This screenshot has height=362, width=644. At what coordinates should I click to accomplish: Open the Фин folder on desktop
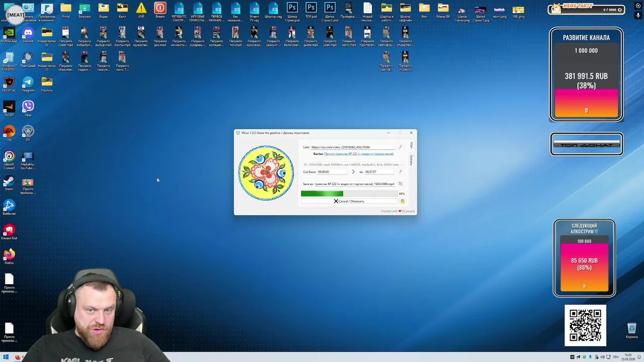click(x=424, y=10)
